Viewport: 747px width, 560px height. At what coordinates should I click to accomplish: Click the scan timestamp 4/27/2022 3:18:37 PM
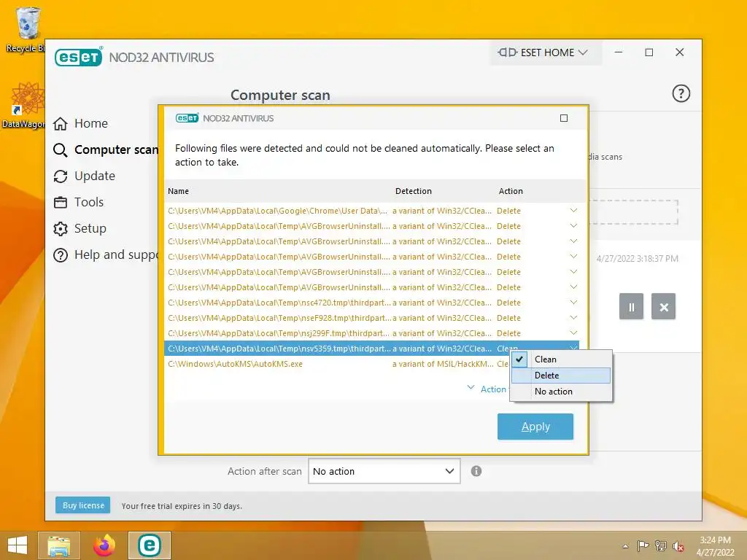pyautogui.click(x=637, y=259)
